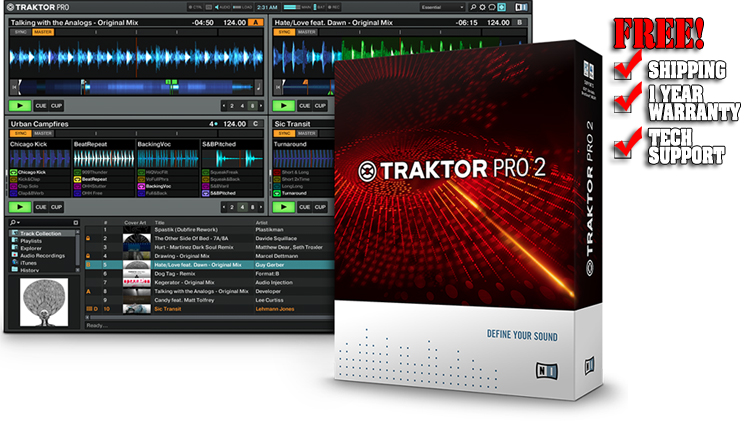Viewport: 750px width, 421px height.
Task: Open Preferences gear icon in header
Action: pyautogui.click(x=482, y=7)
